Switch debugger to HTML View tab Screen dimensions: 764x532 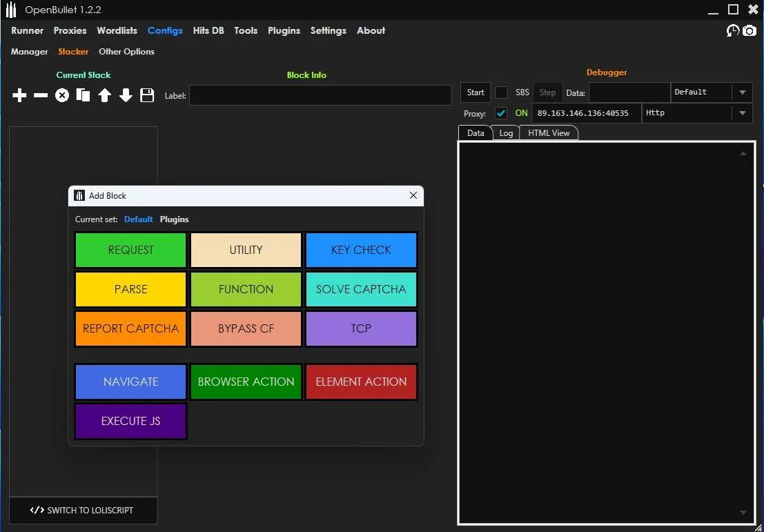(549, 133)
